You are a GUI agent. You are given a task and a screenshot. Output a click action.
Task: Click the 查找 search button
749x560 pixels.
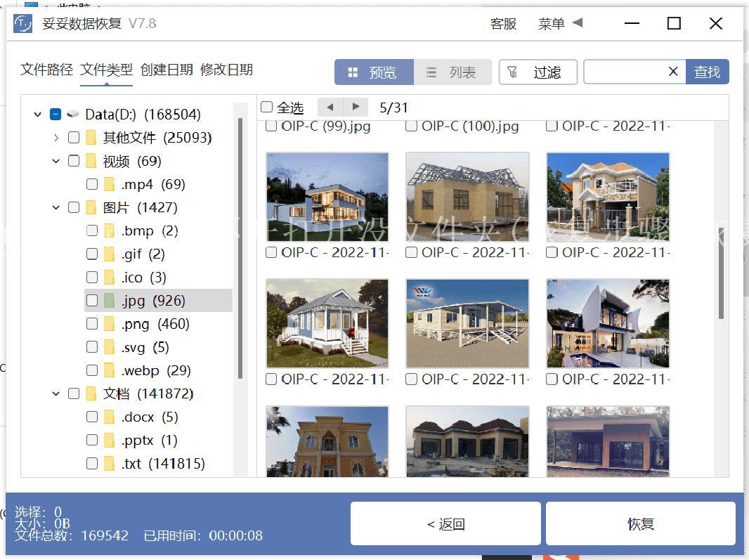[708, 72]
